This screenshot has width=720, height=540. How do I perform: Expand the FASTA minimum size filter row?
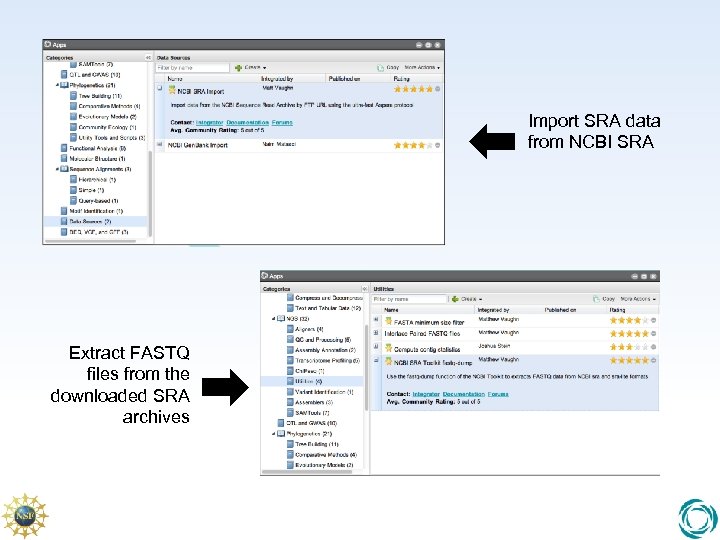(376, 320)
